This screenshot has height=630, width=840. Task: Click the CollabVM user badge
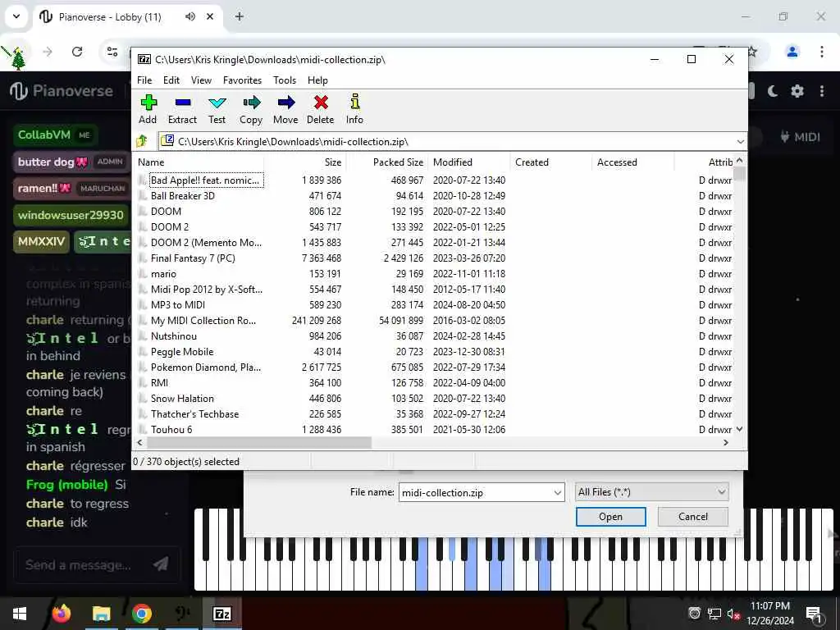[x=55, y=135]
